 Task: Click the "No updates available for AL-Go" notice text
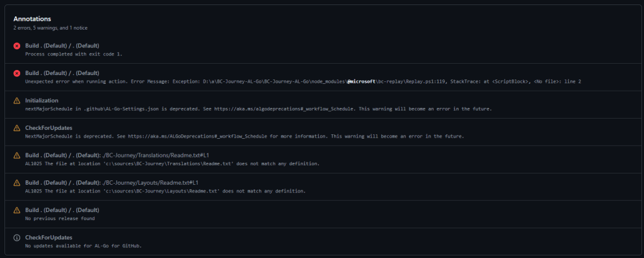click(83, 245)
